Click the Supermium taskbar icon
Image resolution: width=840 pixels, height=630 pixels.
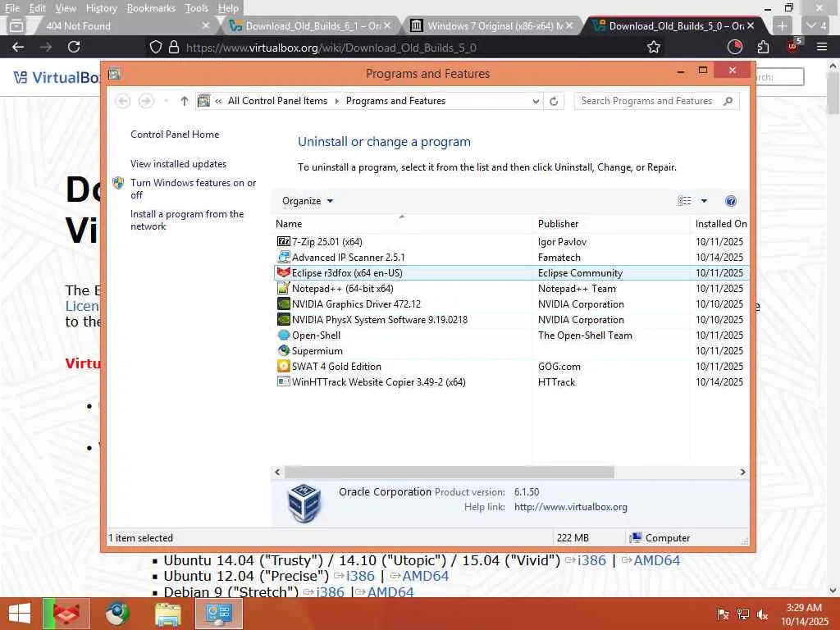tap(117, 614)
